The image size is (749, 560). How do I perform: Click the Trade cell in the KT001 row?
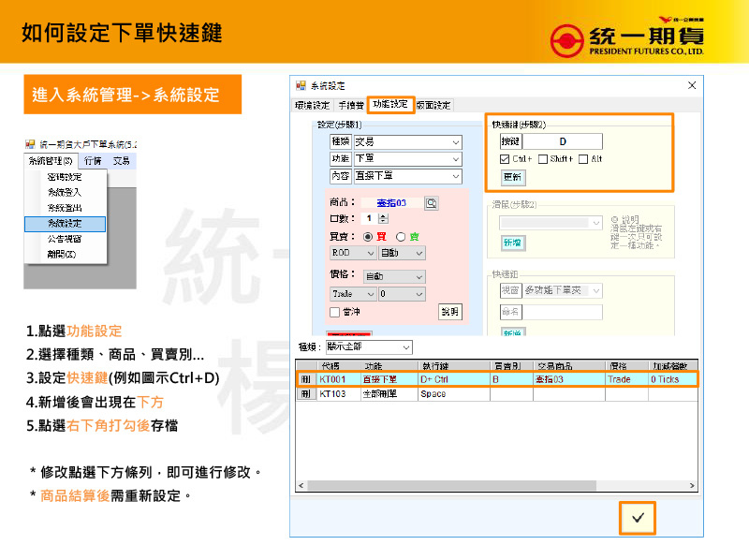point(626,379)
